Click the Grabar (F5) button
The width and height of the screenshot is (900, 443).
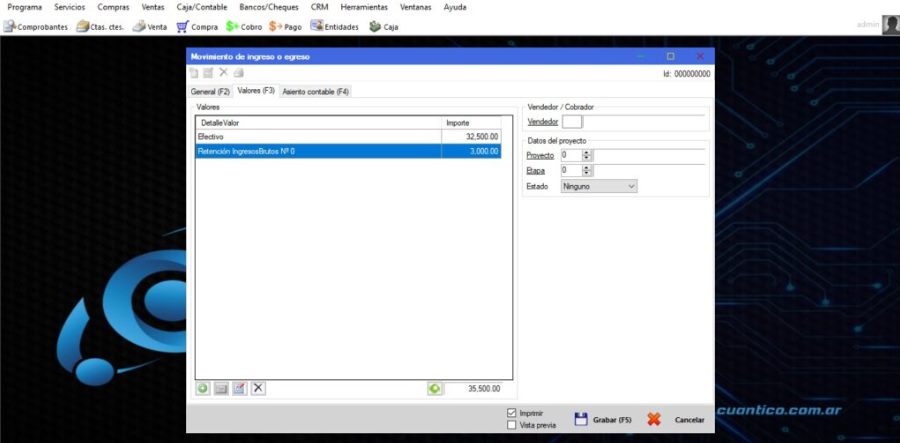[603, 419]
